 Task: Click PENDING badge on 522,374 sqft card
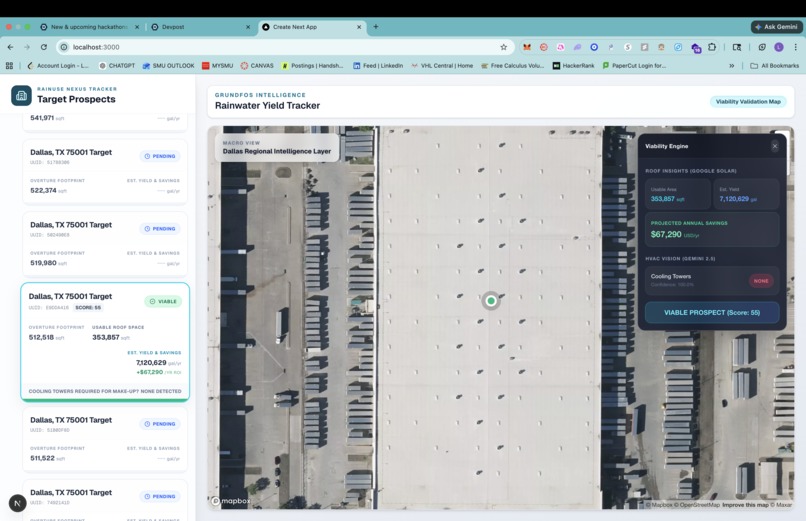point(160,156)
